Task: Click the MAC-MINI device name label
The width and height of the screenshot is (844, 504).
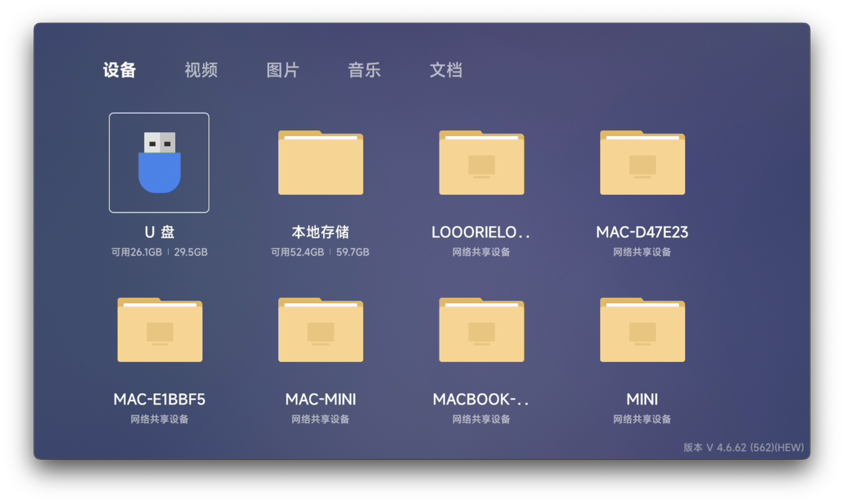Action: point(320,400)
